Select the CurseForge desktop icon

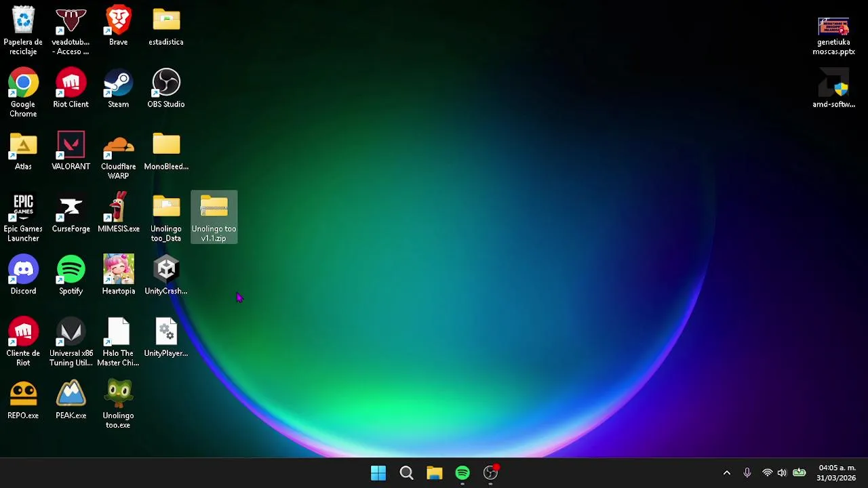pos(71,213)
